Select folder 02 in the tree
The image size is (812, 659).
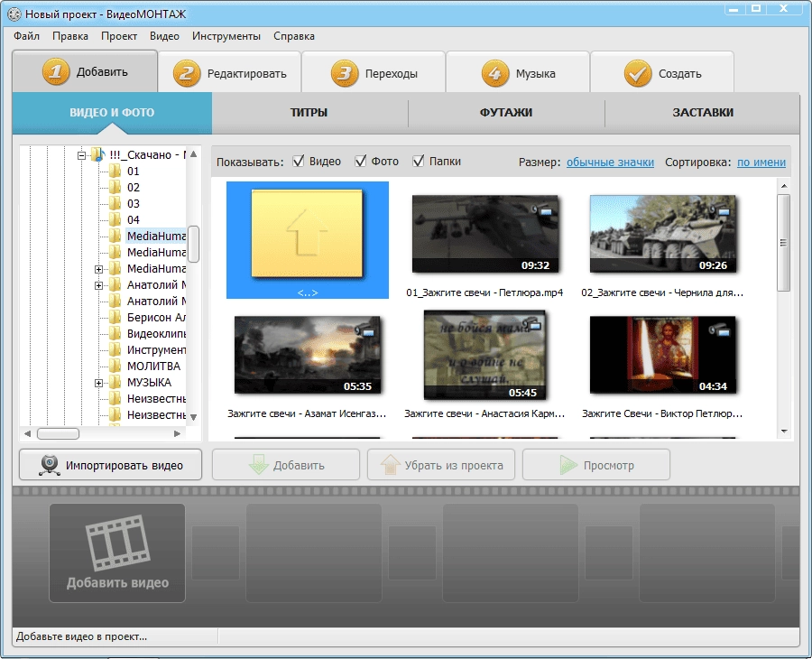134,188
